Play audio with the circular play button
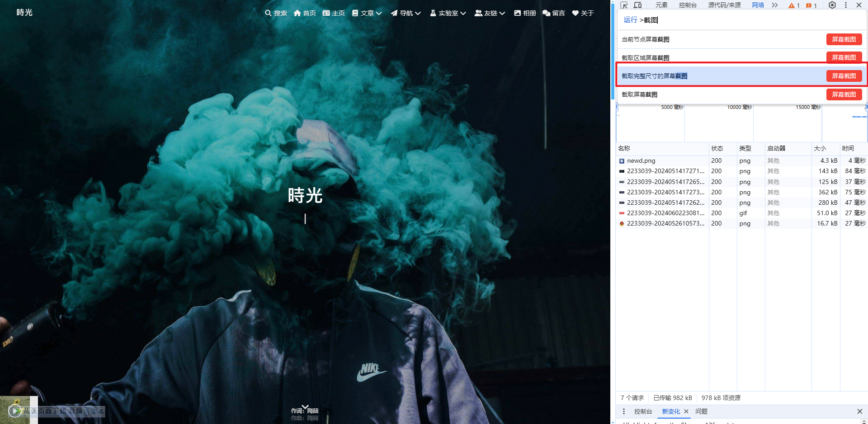This screenshot has height=424, width=868. click(14, 411)
